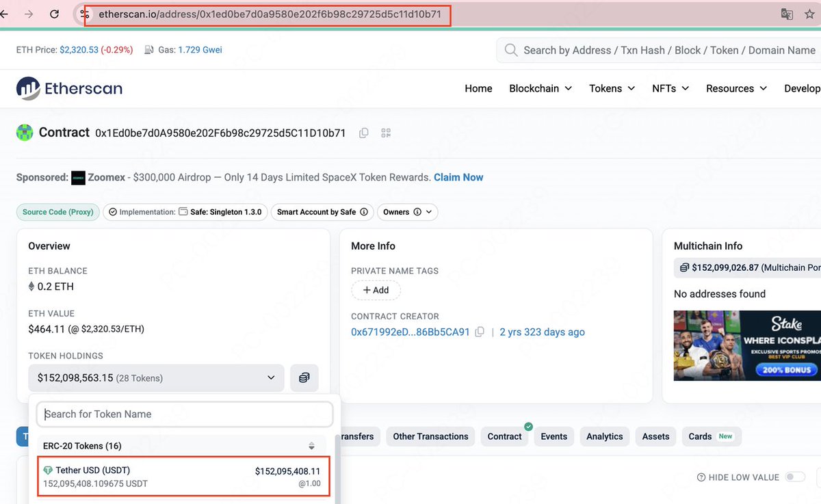821x504 pixels.
Task: Click the browser forward arrow
Action: click(28, 14)
